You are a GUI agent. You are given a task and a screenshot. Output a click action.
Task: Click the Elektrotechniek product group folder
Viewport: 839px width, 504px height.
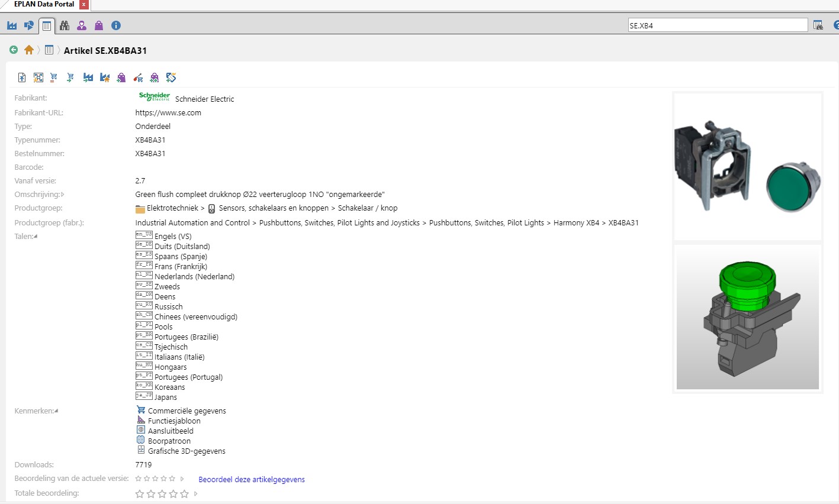click(167, 208)
